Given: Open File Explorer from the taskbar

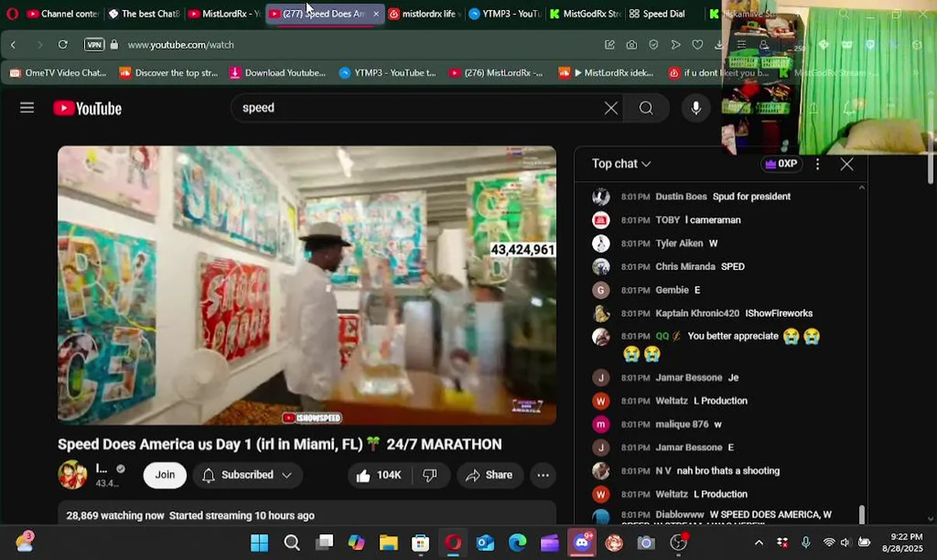Looking at the screenshot, I should point(388,543).
